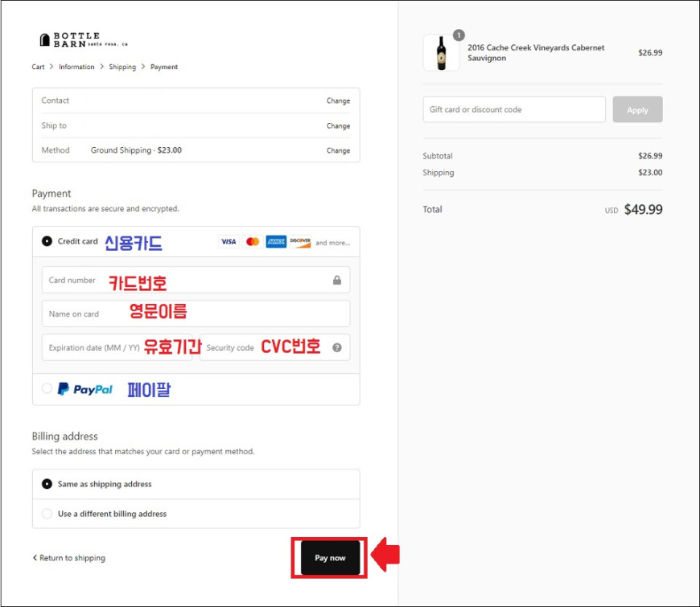This screenshot has height=607, width=700.
Task: Click the Billing address heading
Action: click(x=64, y=437)
